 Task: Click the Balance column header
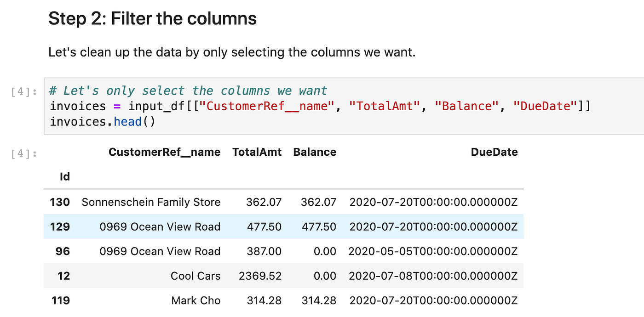click(x=315, y=152)
